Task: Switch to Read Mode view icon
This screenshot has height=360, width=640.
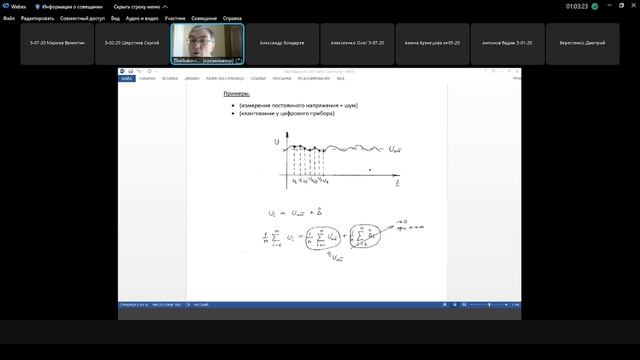Action: [x=445, y=305]
